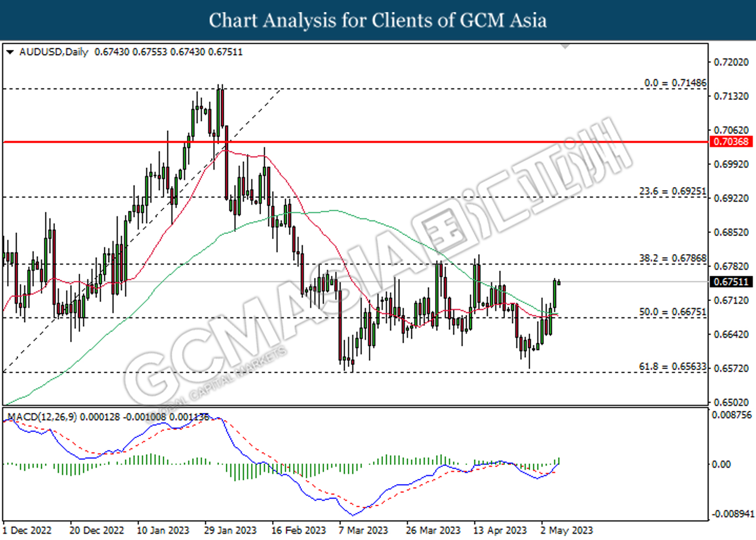The height and width of the screenshot is (540, 756).
Task: Click the 0.71320 price axis value
Action: coord(731,96)
